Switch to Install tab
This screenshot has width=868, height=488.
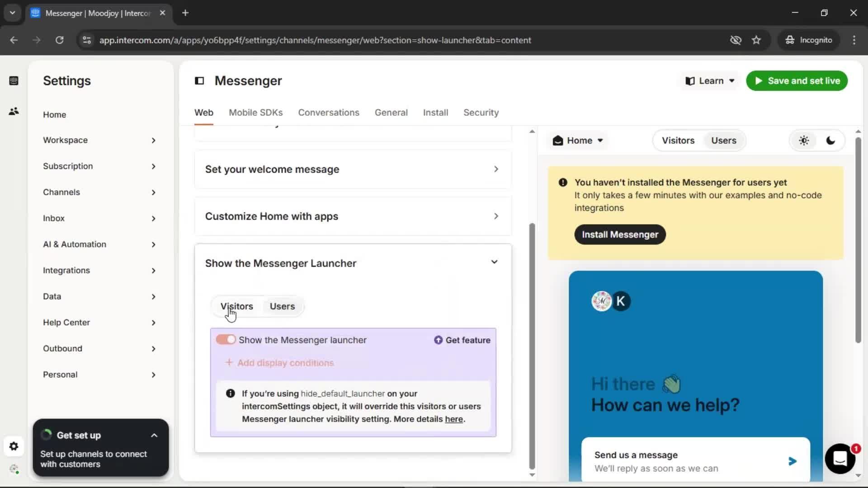pos(435,113)
